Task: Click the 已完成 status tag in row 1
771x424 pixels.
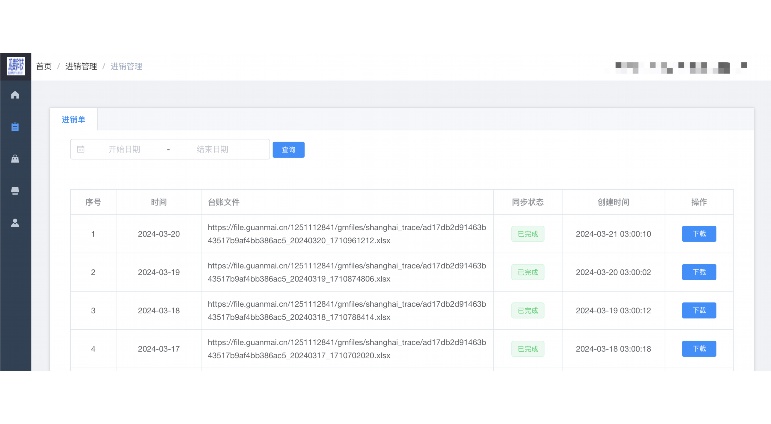Action: (x=528, y=234)
